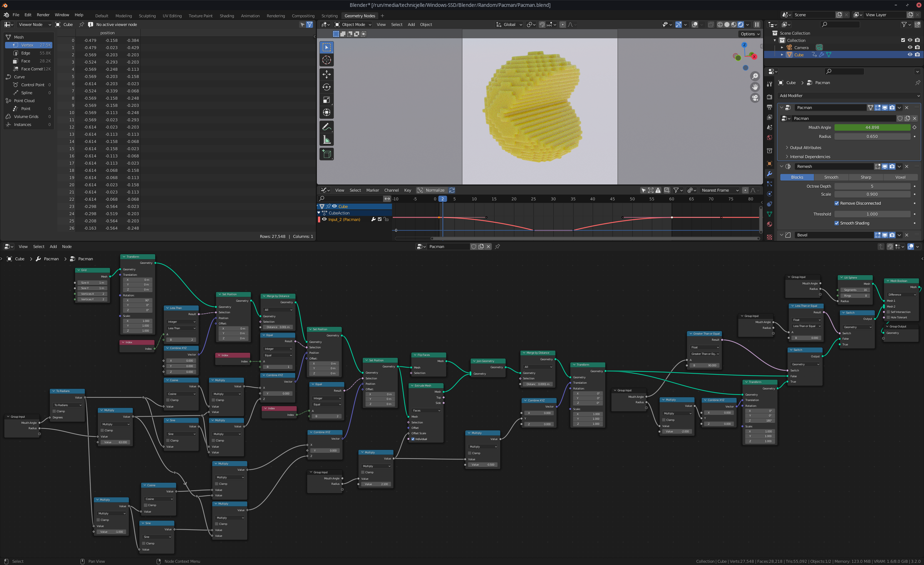Toggle Collection exclude checkbox in outliner
Image resolution: width=924 pixels, height=565 pixels.
903,40
